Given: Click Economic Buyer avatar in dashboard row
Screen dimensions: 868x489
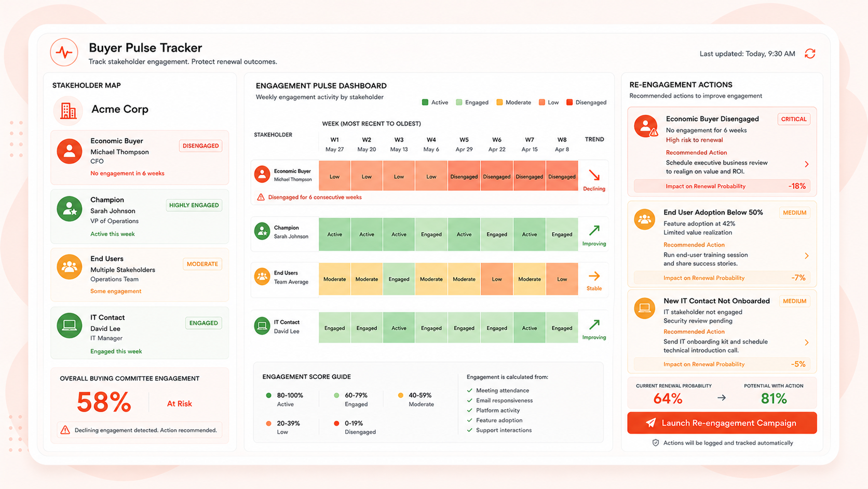Looking at the screenshot, I should pyautogui.click(x=262, y=174).
